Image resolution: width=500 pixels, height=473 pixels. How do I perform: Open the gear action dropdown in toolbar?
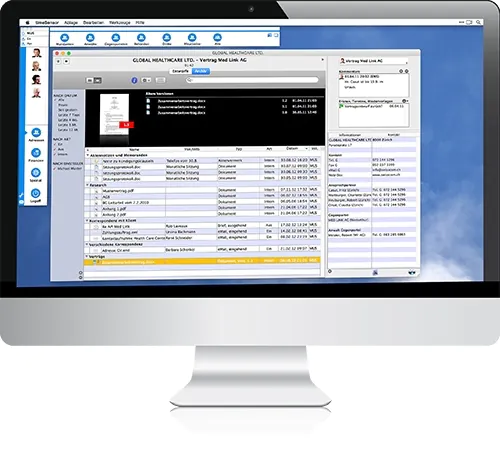click(146, 80)
